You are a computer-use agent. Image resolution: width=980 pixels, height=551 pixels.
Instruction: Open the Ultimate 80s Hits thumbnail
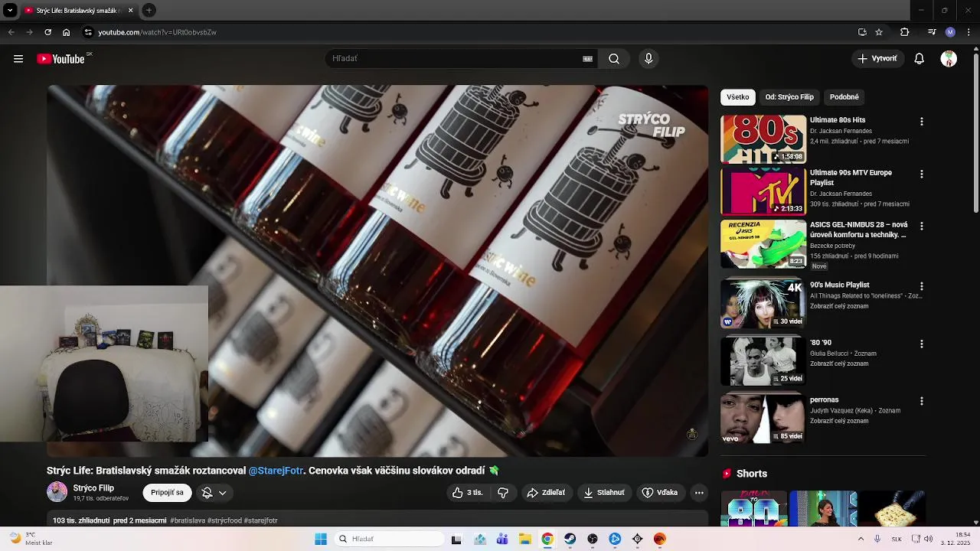pyautogui.click(x=763, y=139)
